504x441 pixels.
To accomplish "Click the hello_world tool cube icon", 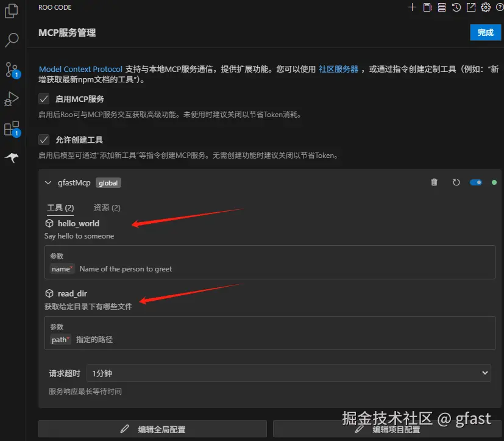I will pyautogui.click(x=49, y=223).
